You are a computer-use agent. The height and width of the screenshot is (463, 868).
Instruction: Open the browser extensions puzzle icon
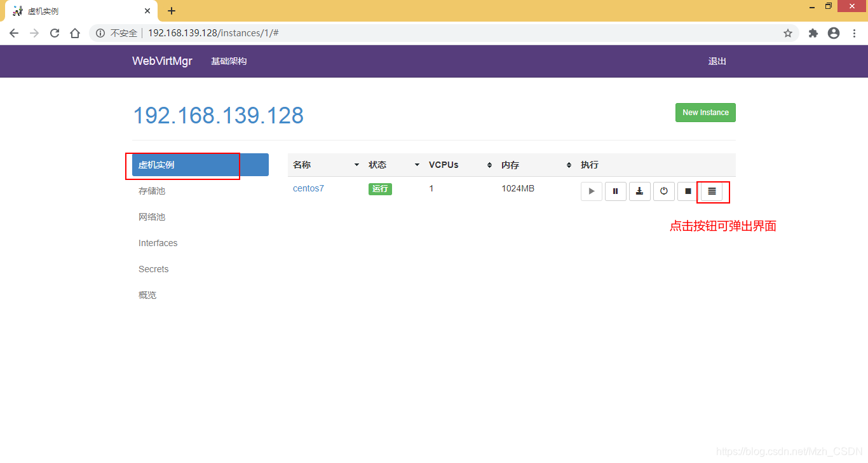click(x=813, y=33)
